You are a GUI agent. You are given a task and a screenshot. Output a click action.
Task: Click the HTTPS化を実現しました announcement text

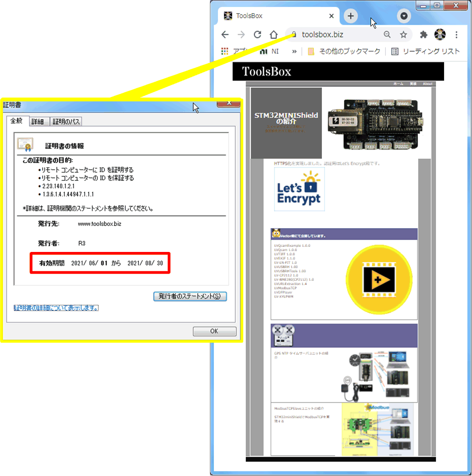click(327, 163)
